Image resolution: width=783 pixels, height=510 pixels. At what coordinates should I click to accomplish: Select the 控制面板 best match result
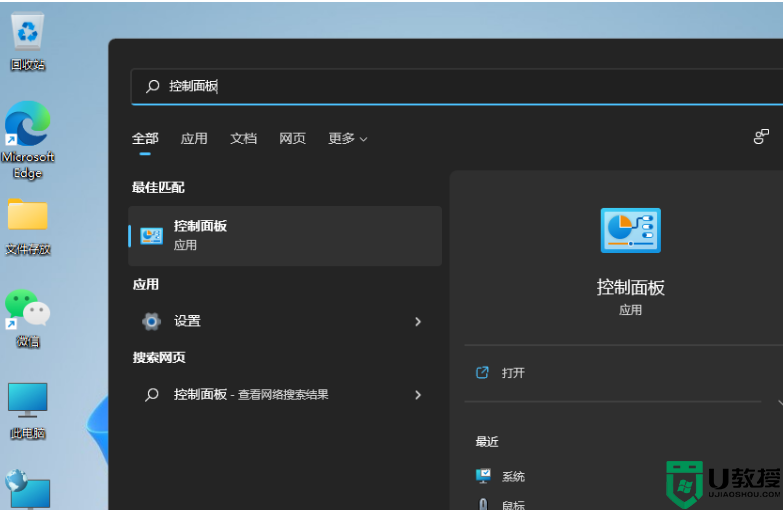[x=285, y=236]
